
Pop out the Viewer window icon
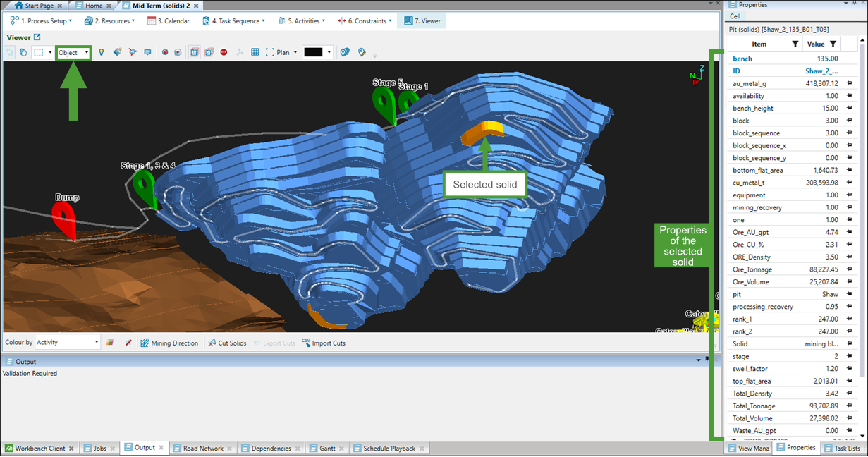pos(37,37)
